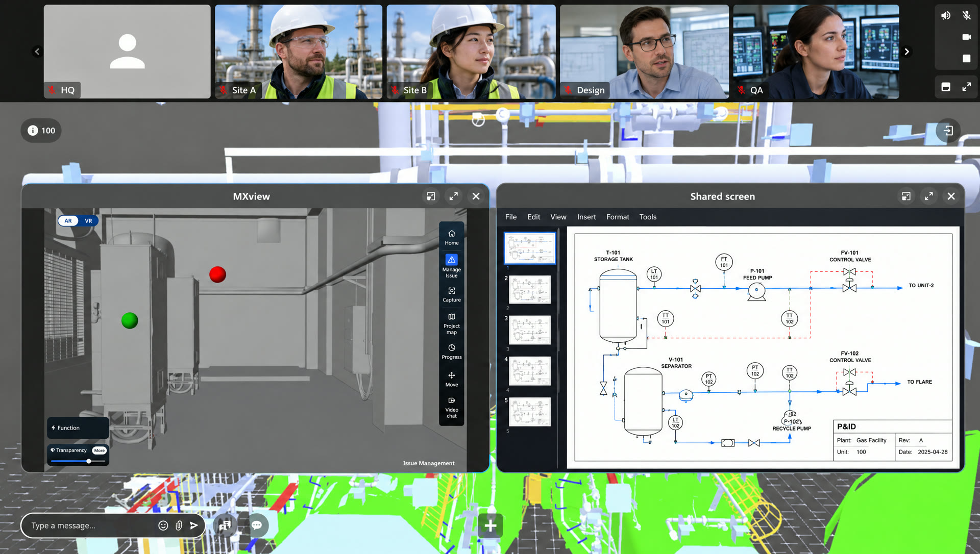Select the Capture tool icon
The height and width of the screenshot is (554, 980).
click(451, 291)
